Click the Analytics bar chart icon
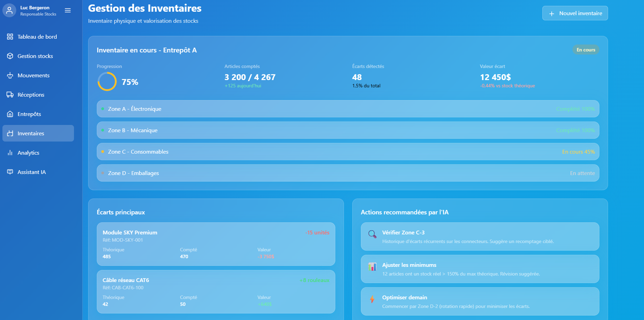 point(10,153)
